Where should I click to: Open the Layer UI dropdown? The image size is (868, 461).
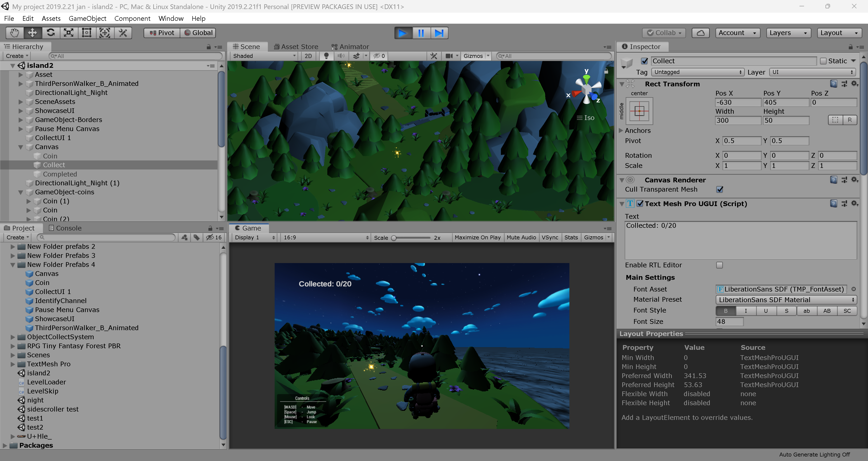(812, 72)
